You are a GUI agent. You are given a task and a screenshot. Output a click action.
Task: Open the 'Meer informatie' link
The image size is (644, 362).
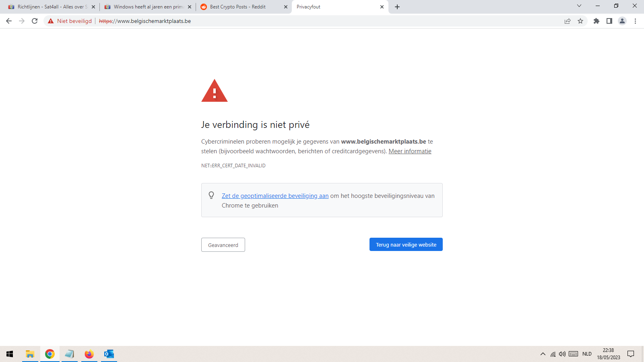click(410, 151)
